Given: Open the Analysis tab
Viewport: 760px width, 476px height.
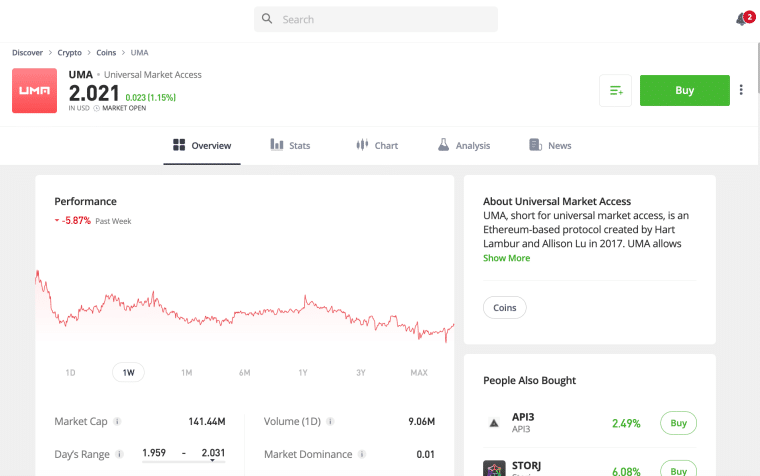Looking at the screenshot, I should 464,145.
